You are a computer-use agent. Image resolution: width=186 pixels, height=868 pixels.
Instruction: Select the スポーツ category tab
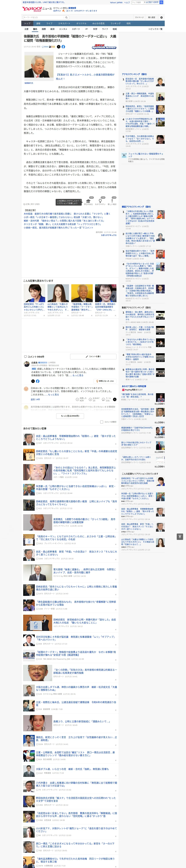pos(76,29)
